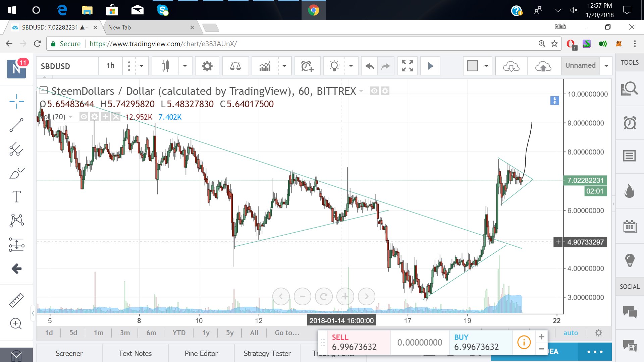This screenshot has width=644, height=362.
Task: Open the hotlists flame icon
Action: pos(630,191)
